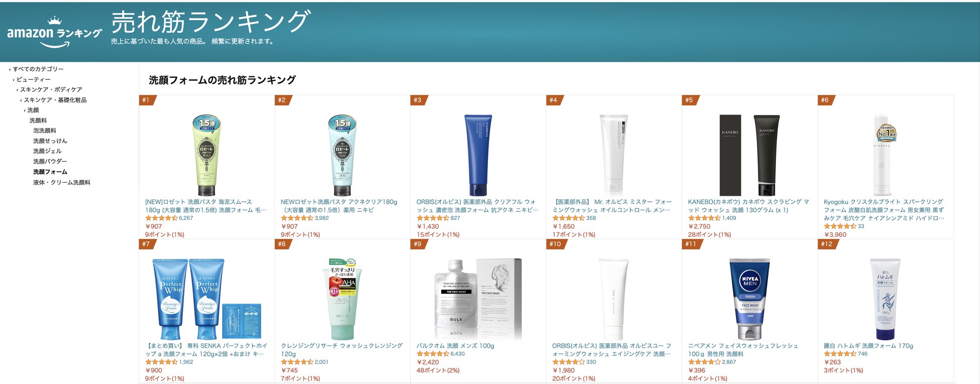
Task: Navigate up to ビューティー category
Action: click(x=33, y=79)
